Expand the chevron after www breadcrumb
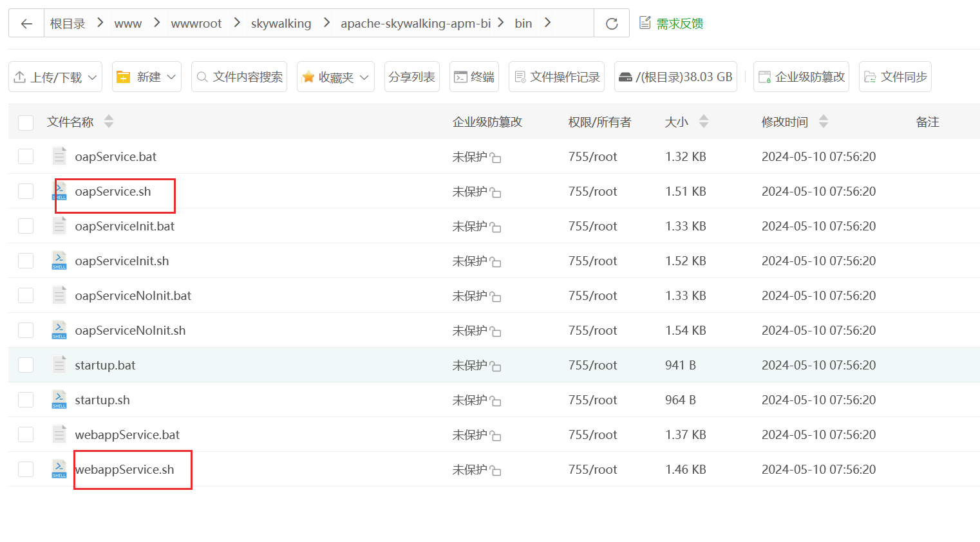The width and height of the screenshot is (980, 542). click(x=156, y=23)
